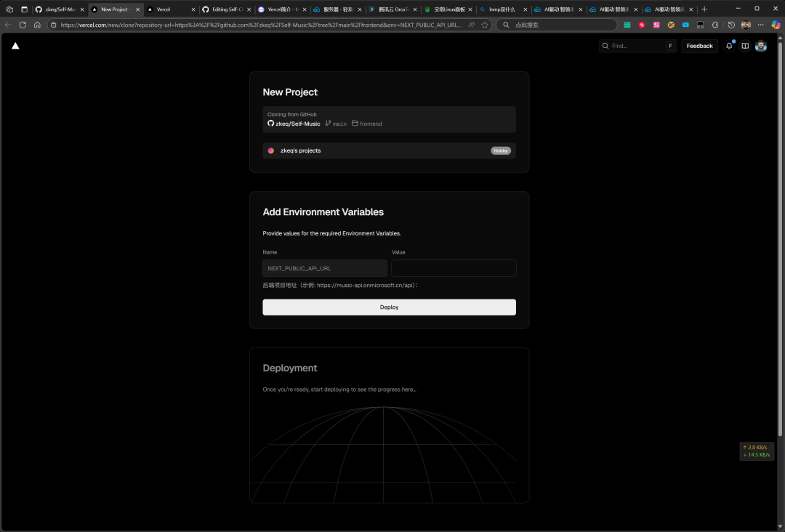Open the user avatar menu

pyautogui.click(x=761, y=46)
